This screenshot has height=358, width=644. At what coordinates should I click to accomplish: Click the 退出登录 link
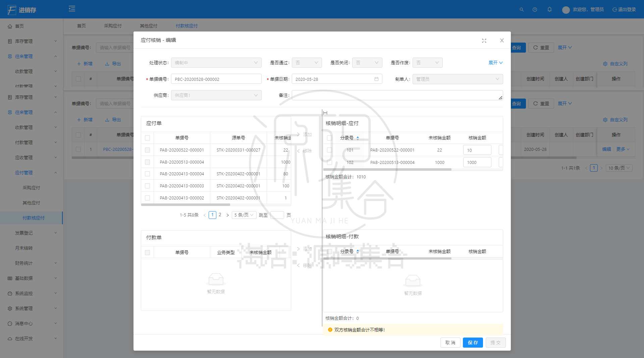coord(624,9)
